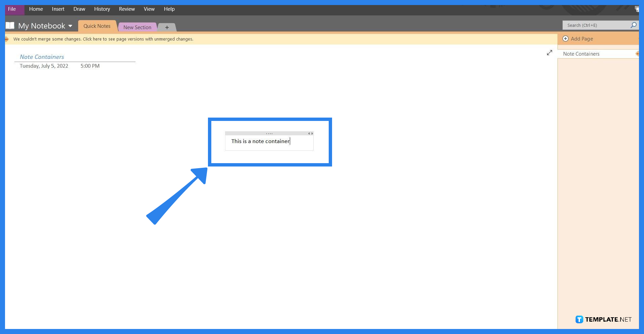Click the sync error icon on Note Containers page

click(x=637, y=53)
